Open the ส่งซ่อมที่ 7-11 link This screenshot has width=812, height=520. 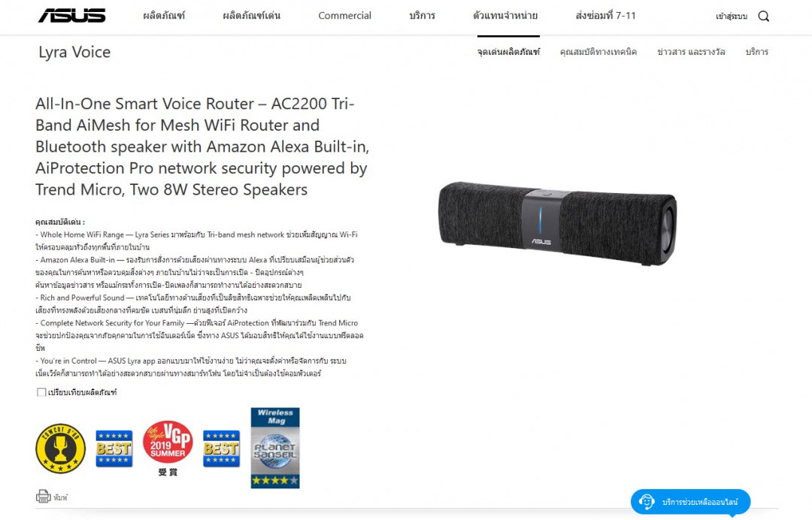(605, 16)
